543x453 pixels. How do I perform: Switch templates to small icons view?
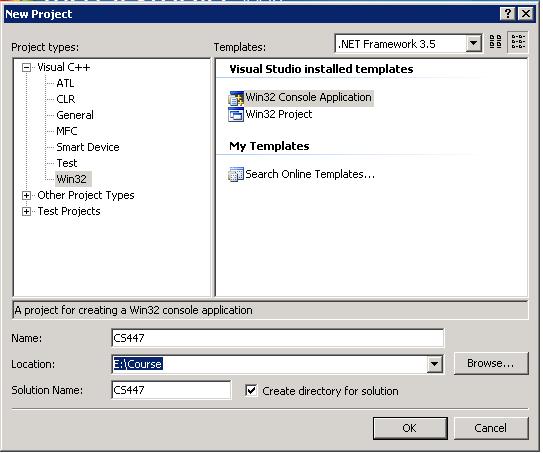(x=518, y=42)
